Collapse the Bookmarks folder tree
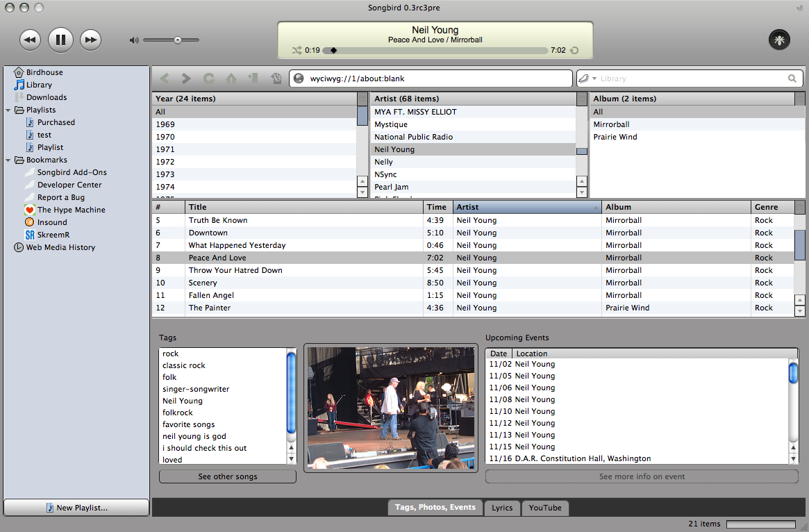The image size is (809, 532). (x=8, y=160)
